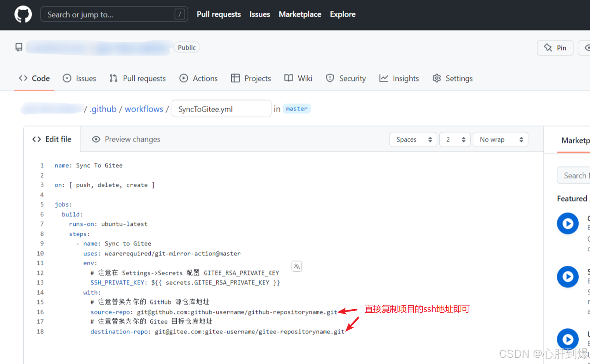The height and width of the screenshot is (364, 590).
Task: Click Issues in top navigation bar
Action: [x=260, y=14]
